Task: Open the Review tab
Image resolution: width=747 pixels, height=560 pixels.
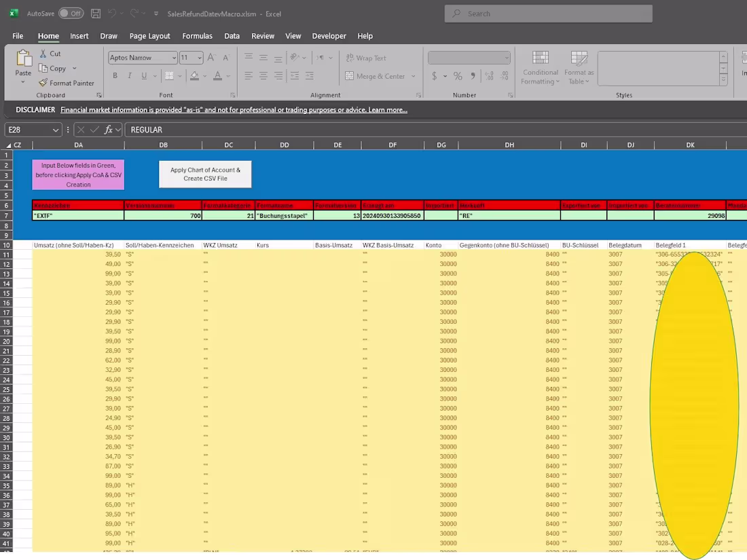Action: [x=263, y=36]
